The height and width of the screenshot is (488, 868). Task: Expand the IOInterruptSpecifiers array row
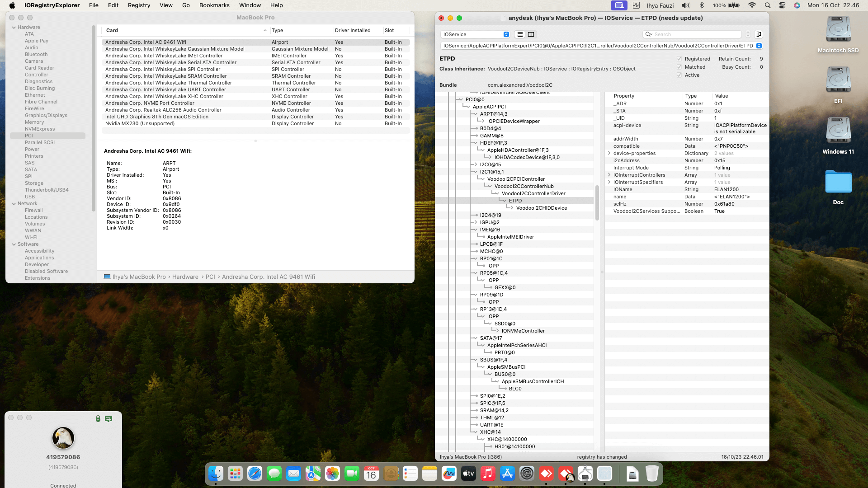tap(609, 182)
